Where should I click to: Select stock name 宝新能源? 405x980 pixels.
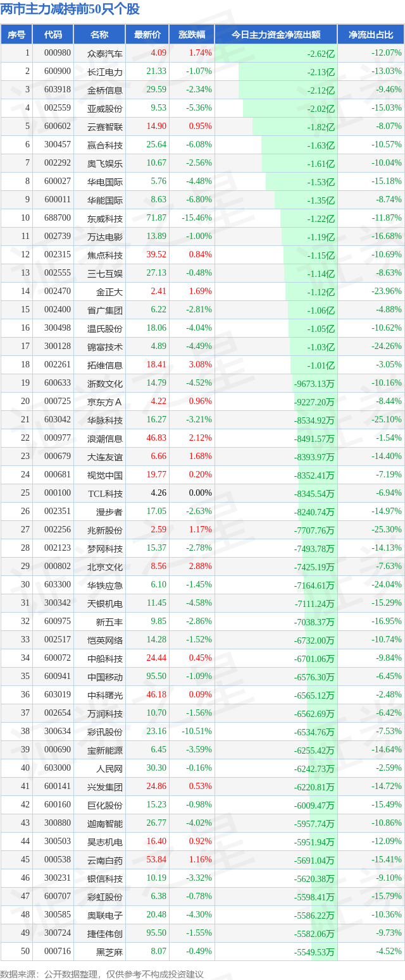tap(104, 750)
